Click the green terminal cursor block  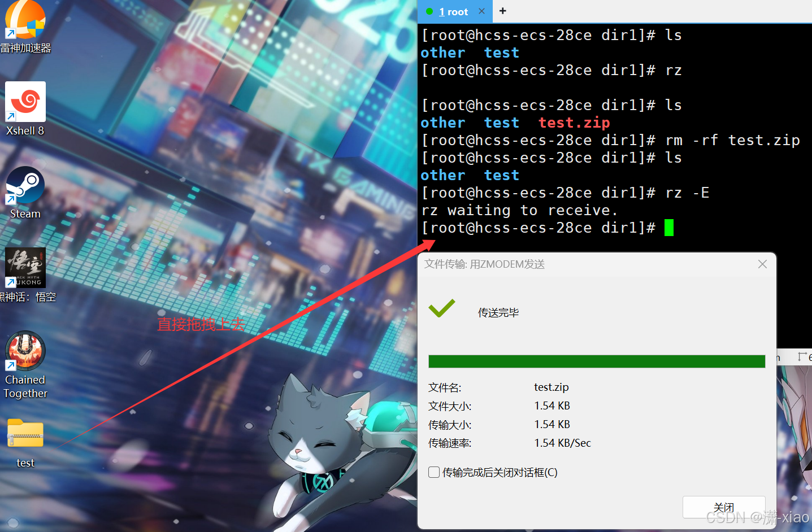[669, 228]
